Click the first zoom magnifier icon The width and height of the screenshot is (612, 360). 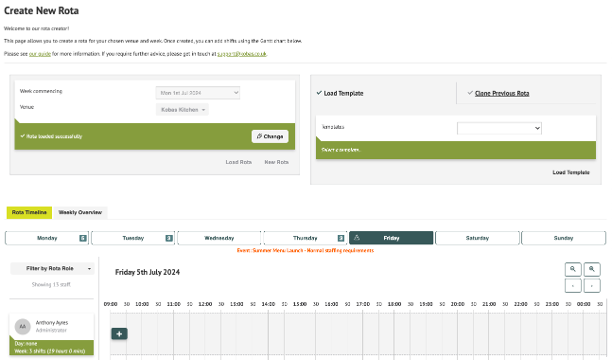point(573,269)
